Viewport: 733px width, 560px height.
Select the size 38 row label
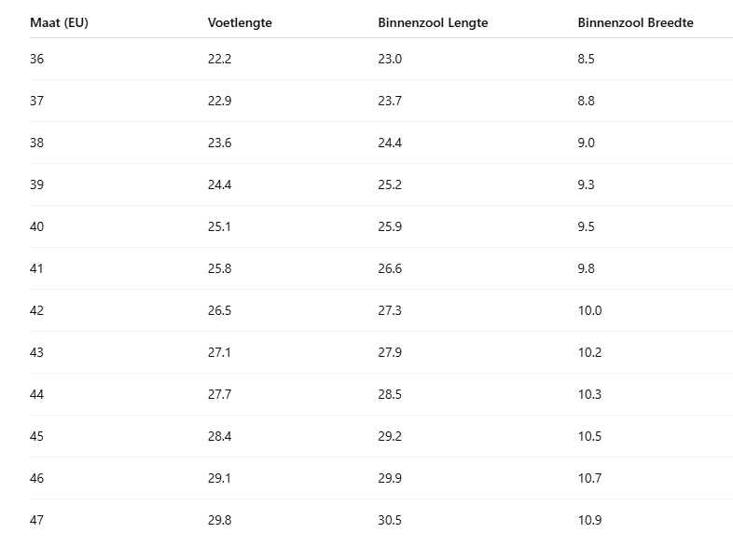tap(36, 143)
